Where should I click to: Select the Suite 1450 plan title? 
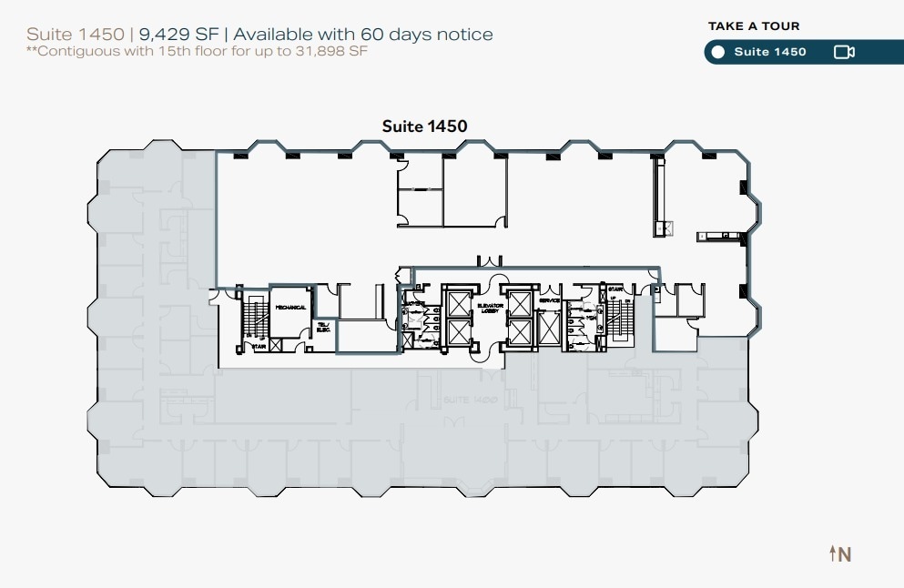423,127
